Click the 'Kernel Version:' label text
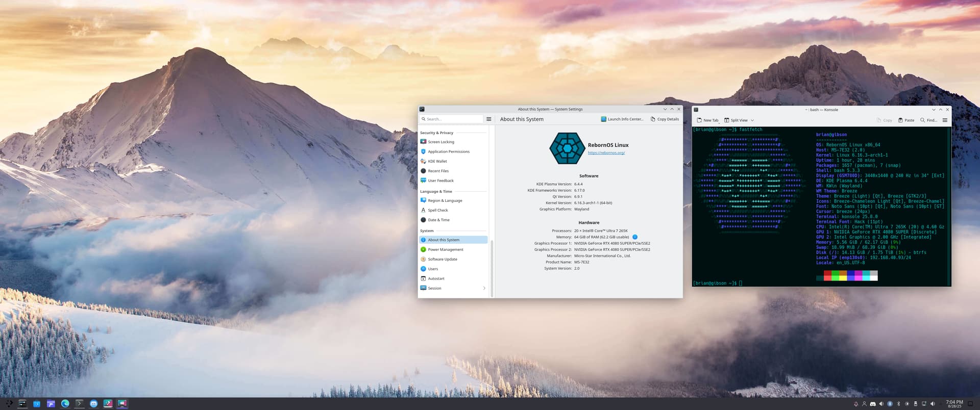980x410 pixels. [x=559, y=203]
